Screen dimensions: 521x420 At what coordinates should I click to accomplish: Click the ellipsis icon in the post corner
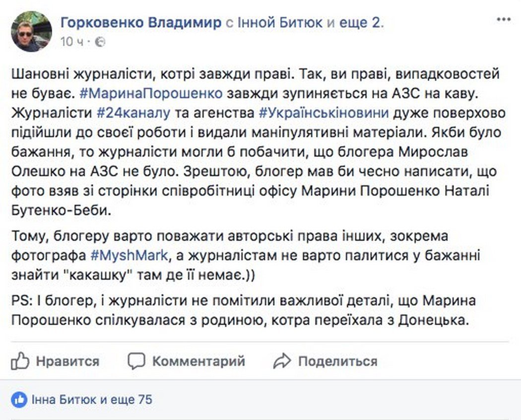(x=504, y=18)
